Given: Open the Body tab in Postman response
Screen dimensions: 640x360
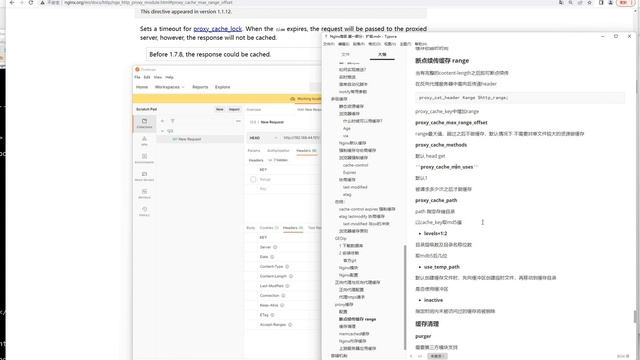Looking at the screenshot, I should click(x=251, y=228).
